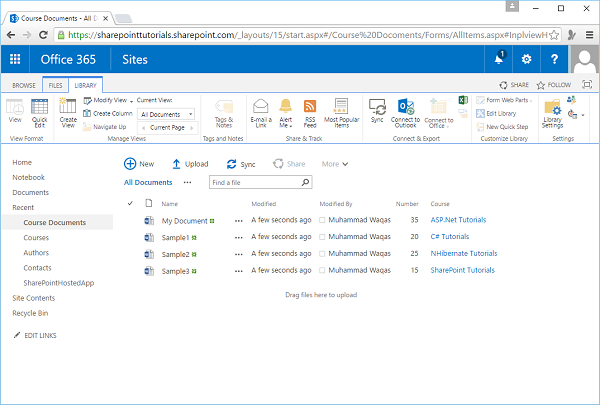Open the Modify View dropdown arrow
This screenshot has height=405, width=600.
coord(130,101)
